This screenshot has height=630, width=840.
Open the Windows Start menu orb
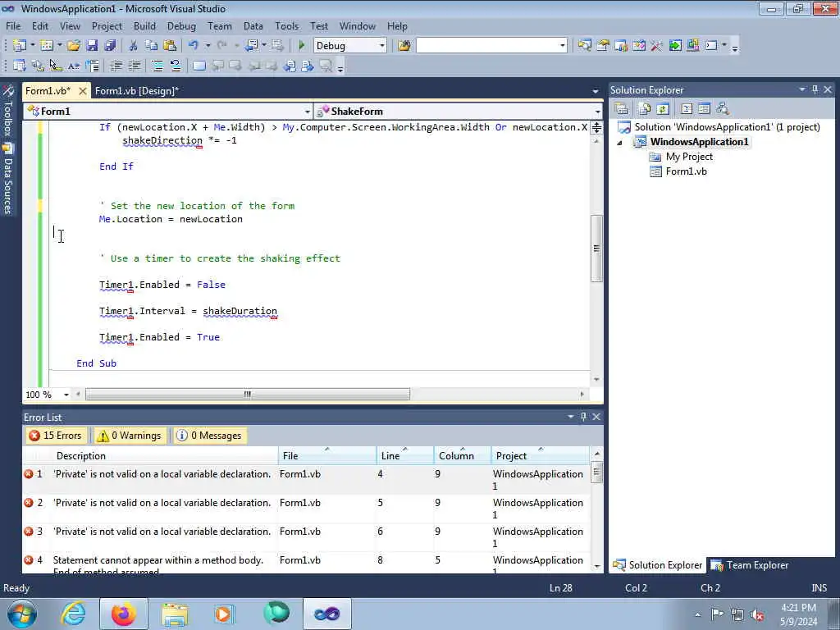point(22,614)
